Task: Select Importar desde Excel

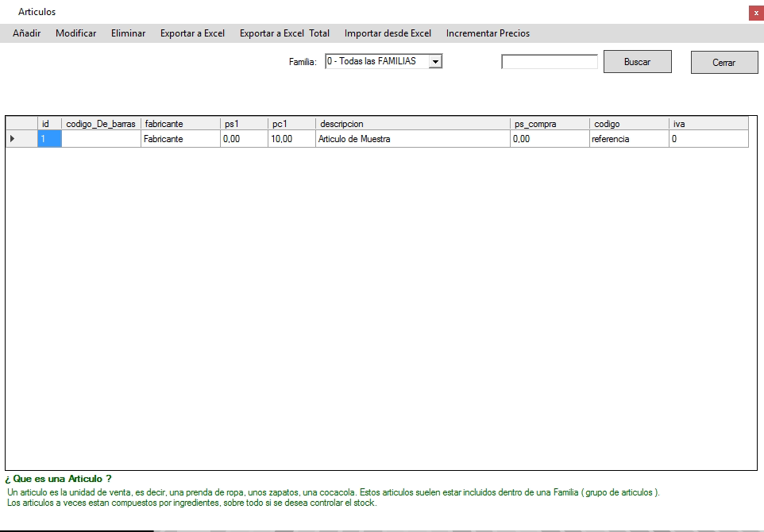Action: [388, 33]
